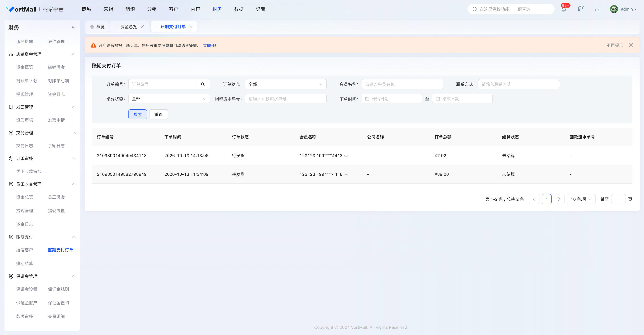The height and width of the screenshot is (335, 644).
Task: Open 授信客户 in the sidebar
Action: pos(24,250)
